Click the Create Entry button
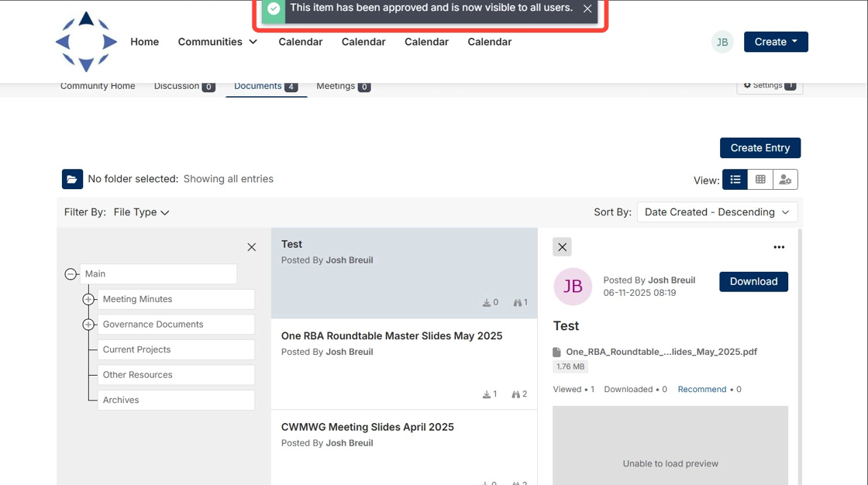Viewport: 868px width, 485px height. coord(760,148)
